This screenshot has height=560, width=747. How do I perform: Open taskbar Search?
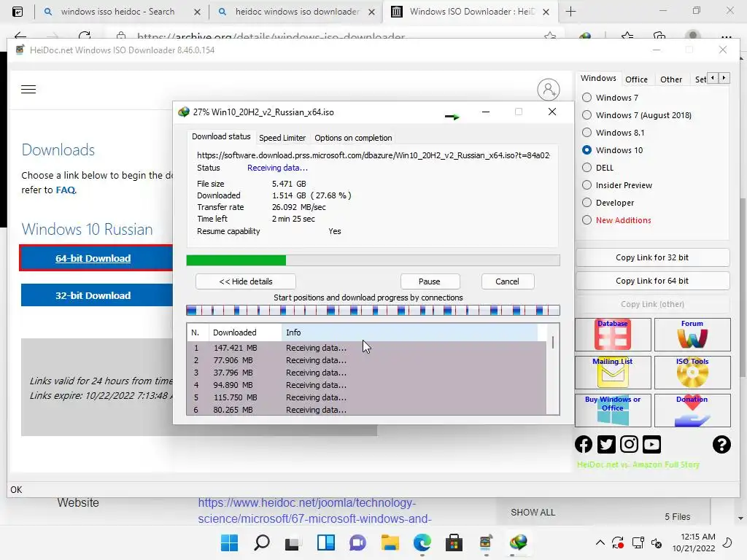(262, 542)
